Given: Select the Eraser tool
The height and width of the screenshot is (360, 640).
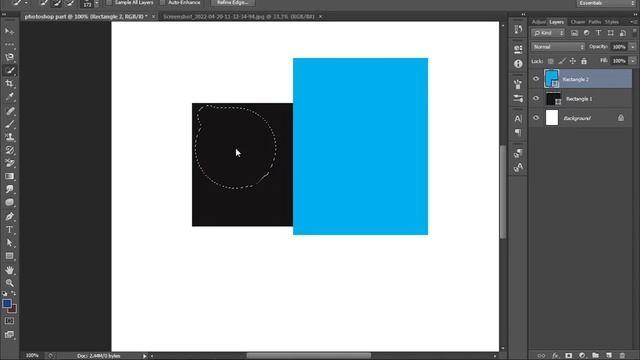Looking at the screenshot, I should tap(9, 163).
